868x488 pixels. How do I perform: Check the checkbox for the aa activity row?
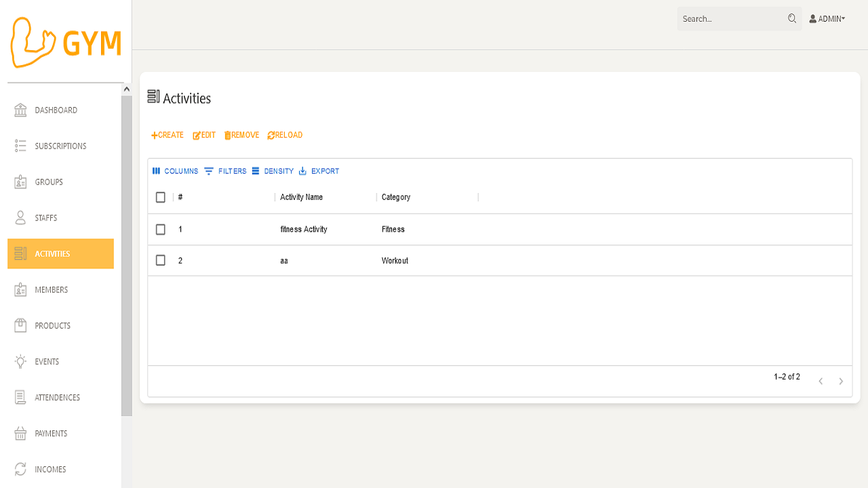(x=161, y=260)
